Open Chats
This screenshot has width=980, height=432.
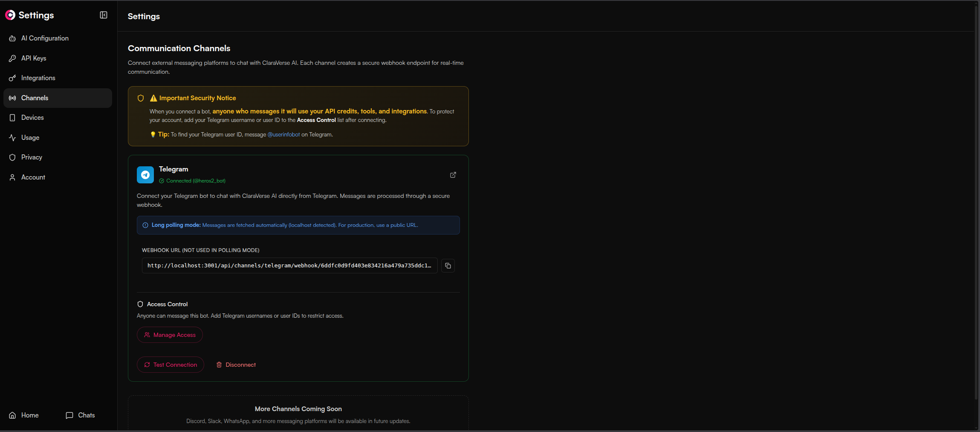(x=80, y=415)
